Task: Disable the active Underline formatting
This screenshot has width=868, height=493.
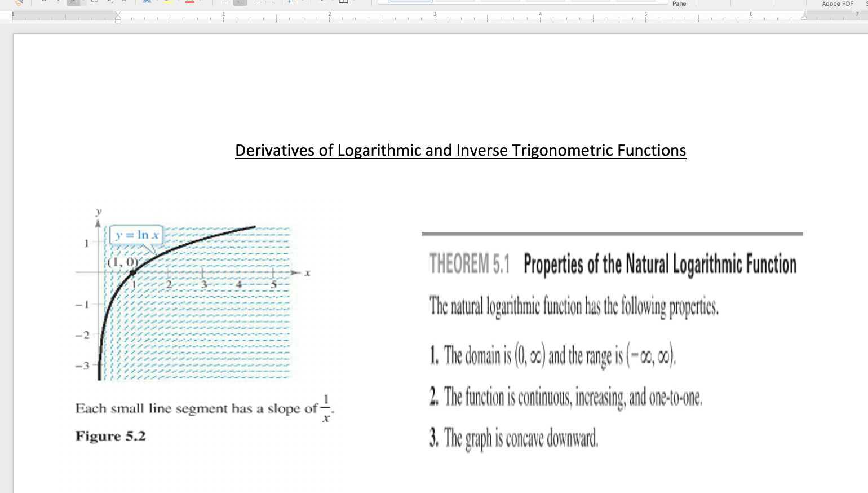Action: 72,2
